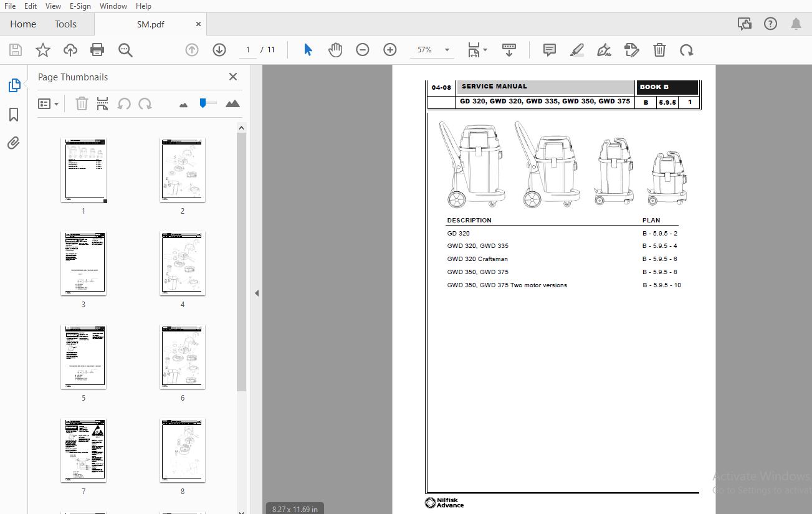Click the read mode keyboard icon
Screen dimensions: 812x514
[509, 50]
